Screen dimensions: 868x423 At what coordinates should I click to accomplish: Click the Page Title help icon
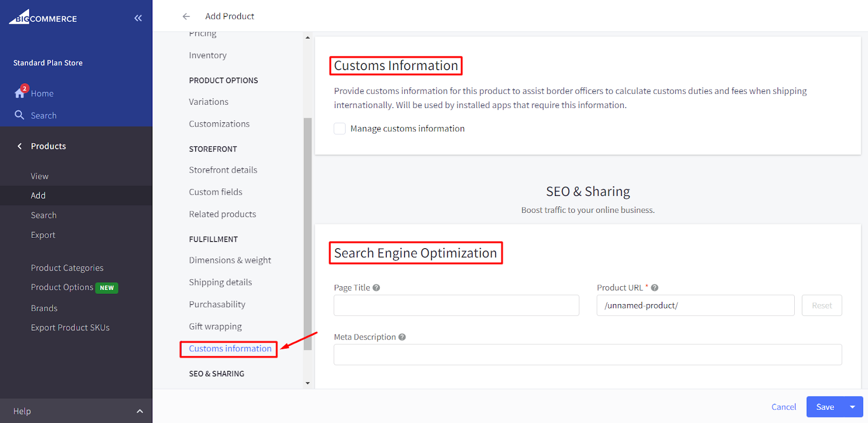coord(376,288)
